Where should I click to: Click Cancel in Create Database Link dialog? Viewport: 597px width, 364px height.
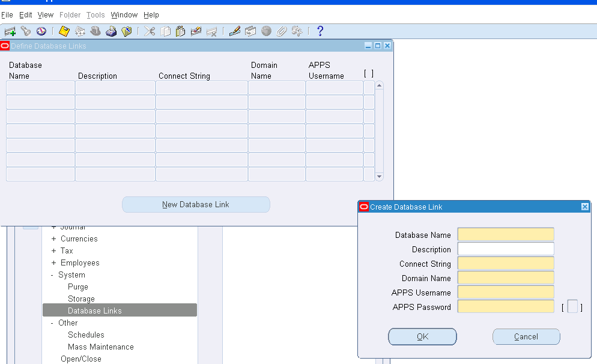tap(526, 336)
